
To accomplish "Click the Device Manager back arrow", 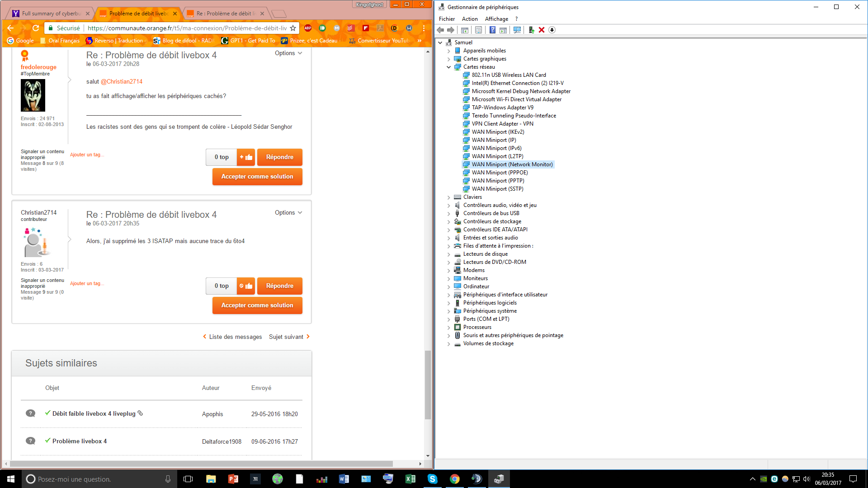I will click(440, 30).
